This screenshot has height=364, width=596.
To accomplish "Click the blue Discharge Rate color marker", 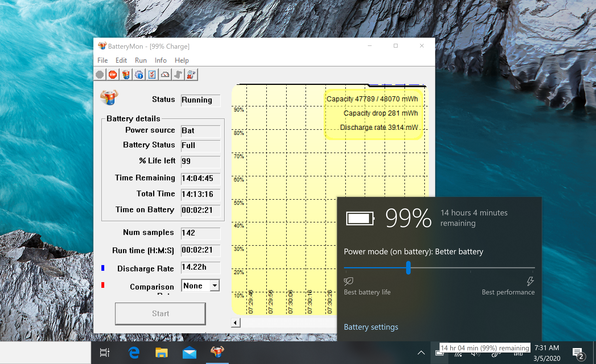I will pyautogui.click(x=103, y=268).
